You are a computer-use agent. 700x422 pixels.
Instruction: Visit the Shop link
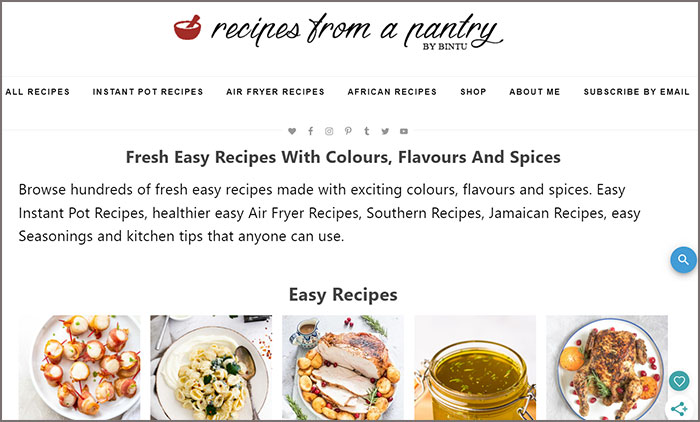[x=473, y=92]
